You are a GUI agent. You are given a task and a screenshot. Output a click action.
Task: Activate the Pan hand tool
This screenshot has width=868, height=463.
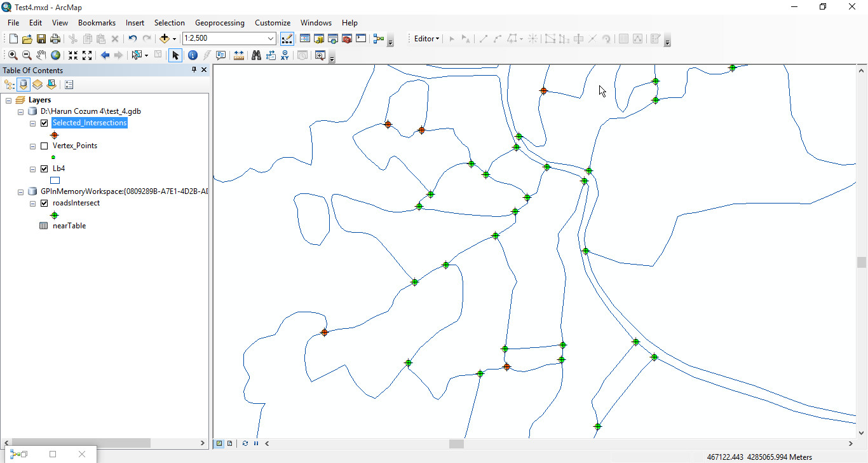[x=41, y=55]
